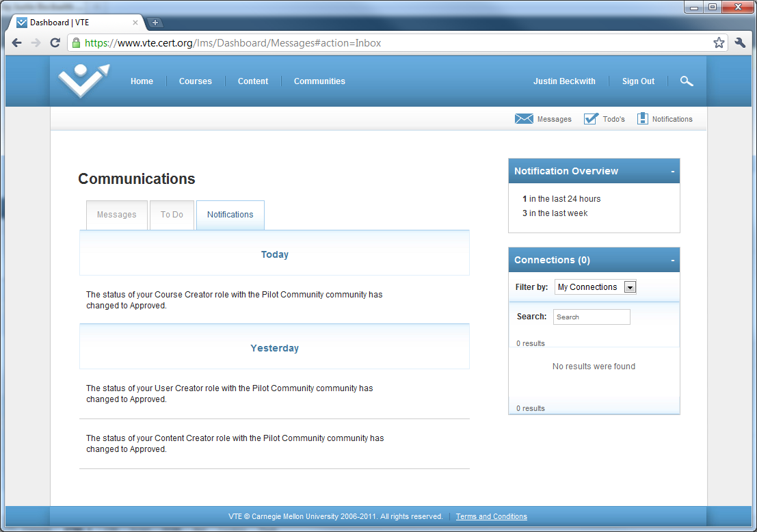Click the Messages envelope icon

coord(524,119)
